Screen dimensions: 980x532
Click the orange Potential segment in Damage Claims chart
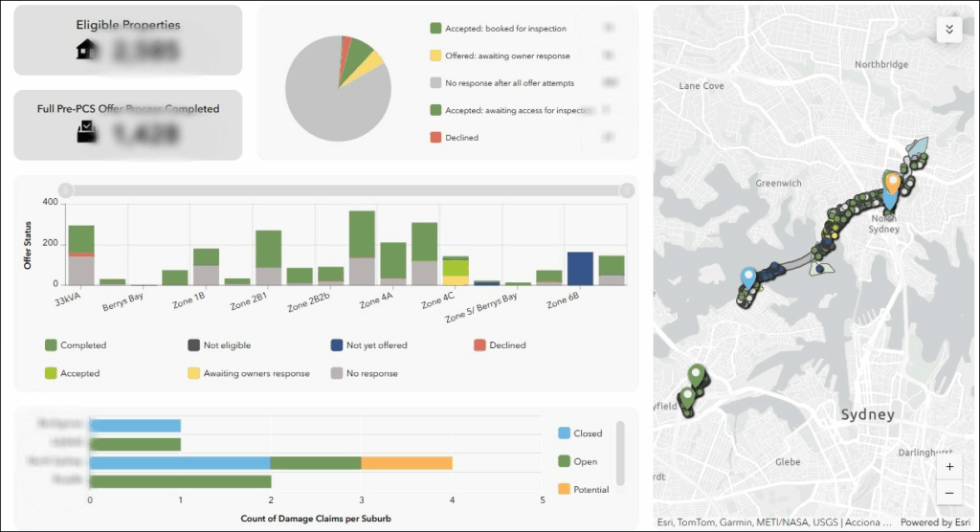[x=407, y=462]
